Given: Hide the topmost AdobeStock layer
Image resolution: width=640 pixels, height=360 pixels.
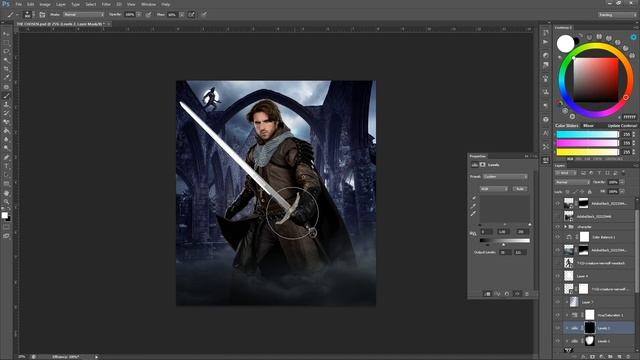Looking at the screenshot, I should pos(558,203).
